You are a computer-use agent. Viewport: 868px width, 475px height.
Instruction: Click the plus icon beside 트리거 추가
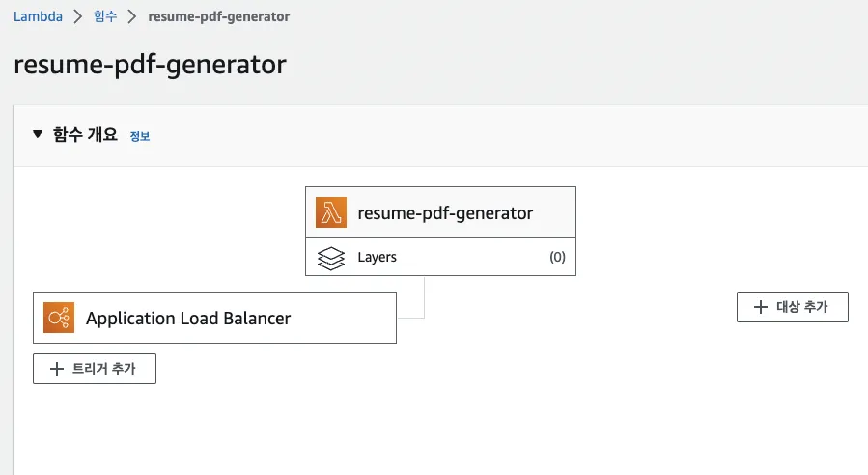(x=58, y=369)
